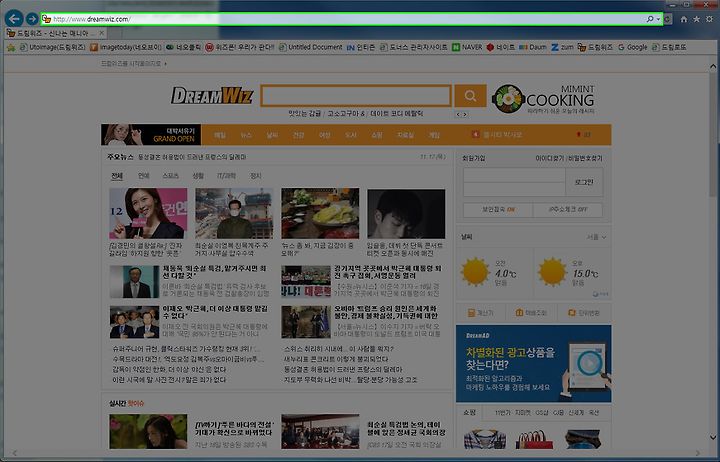The width and height of the screenshot is (720, 462).
Task: Open the address bar dropdown arrow
Action: pos(658,19)
